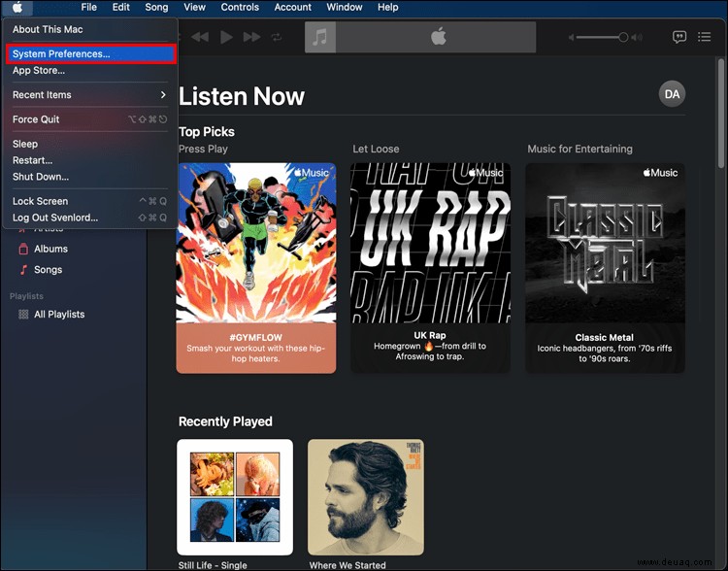Viewport: 728px width, 571px height.
Task: Choose Shut Down from Apple menu
Action: point(90,177)
